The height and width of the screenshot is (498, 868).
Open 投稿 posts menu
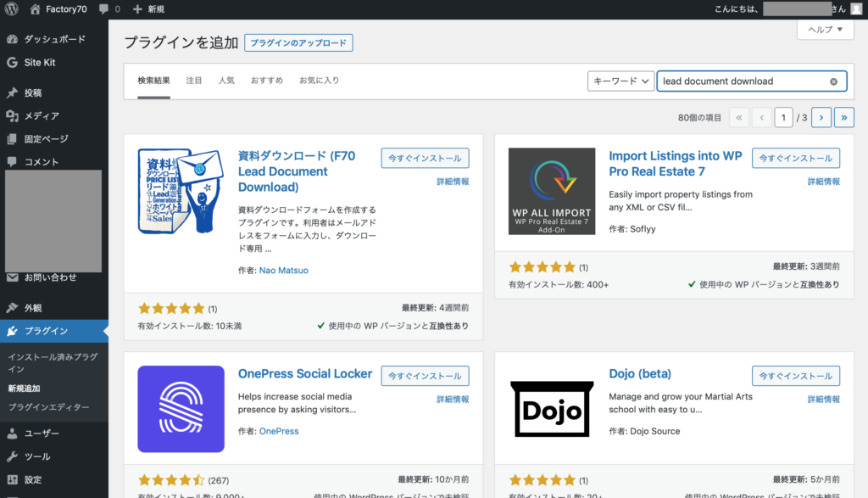(x=53, y=92)
